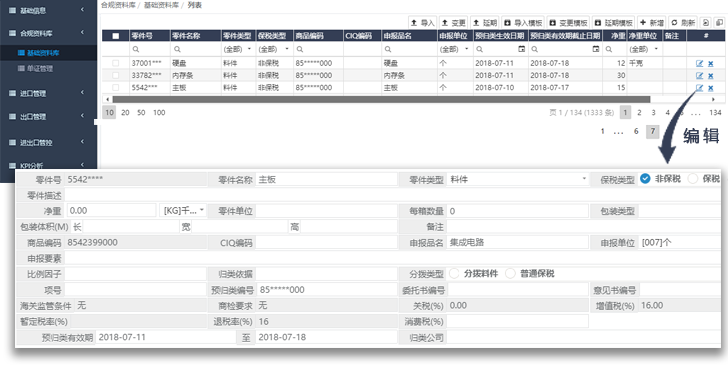
Task: Go to page 2
Action: tap(639, 112)
